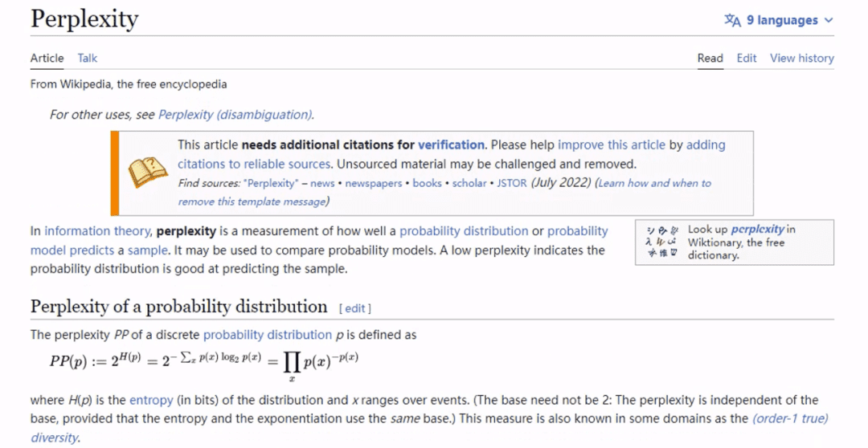The width and height of the screenshot is (868, 448).
Task: Open the perplexity Wiktionary link
Action: 758,230
